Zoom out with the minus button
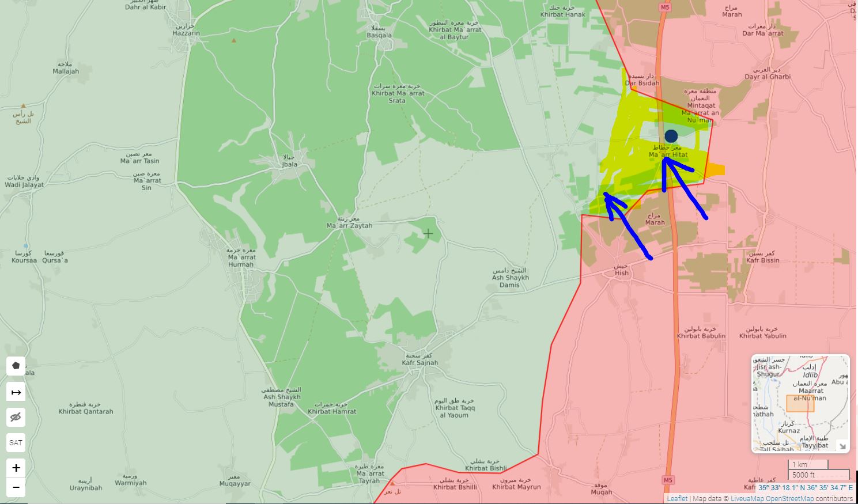The height and width of the screenshot is (504, 858). (x=16, y=487)
